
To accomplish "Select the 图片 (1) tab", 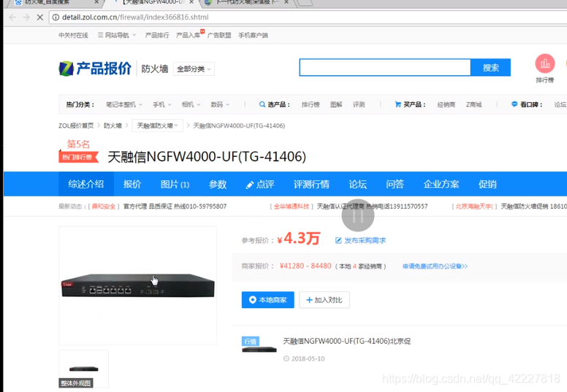I will 175,184.
